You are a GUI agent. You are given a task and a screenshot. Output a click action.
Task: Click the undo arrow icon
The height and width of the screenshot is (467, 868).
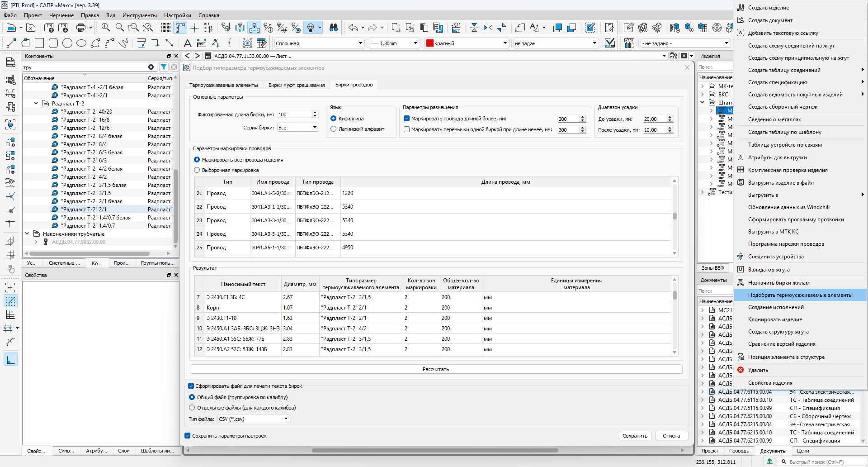tap(353, 28)
